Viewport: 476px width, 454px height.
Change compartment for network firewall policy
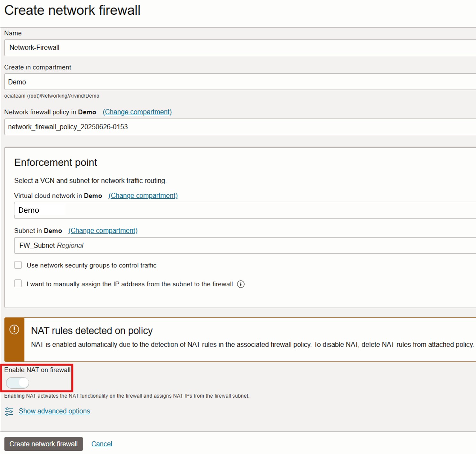[x=137, y=112]
